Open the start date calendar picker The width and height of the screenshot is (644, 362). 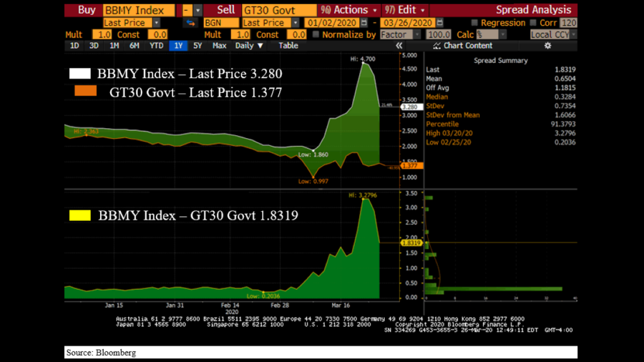(x=364, y=23)
